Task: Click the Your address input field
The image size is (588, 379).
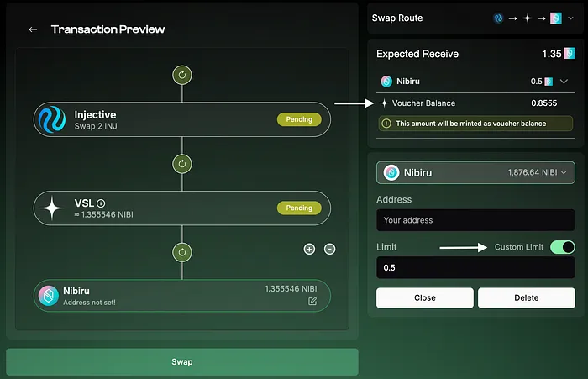Action: pyautogui.click(x=475, y=220)
